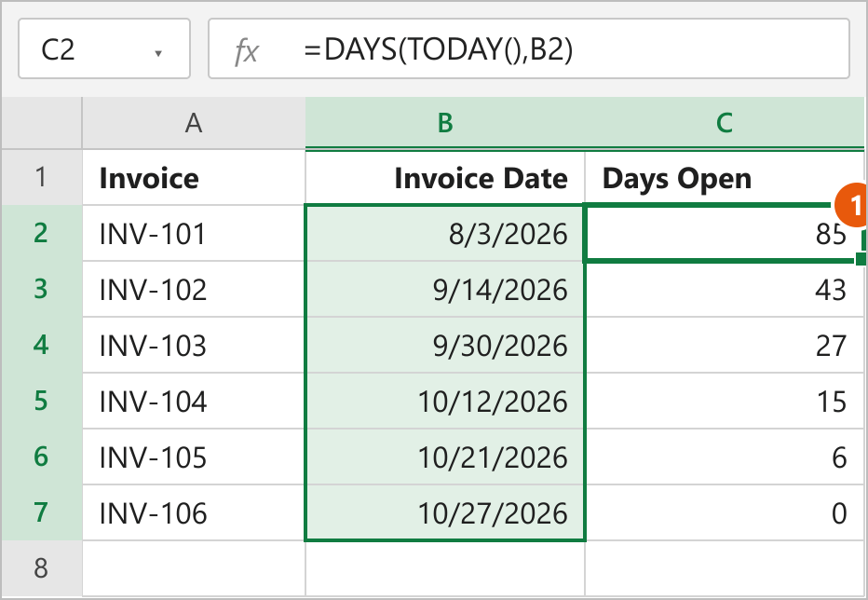Click the fill handle of cell C2

[861, 259]
